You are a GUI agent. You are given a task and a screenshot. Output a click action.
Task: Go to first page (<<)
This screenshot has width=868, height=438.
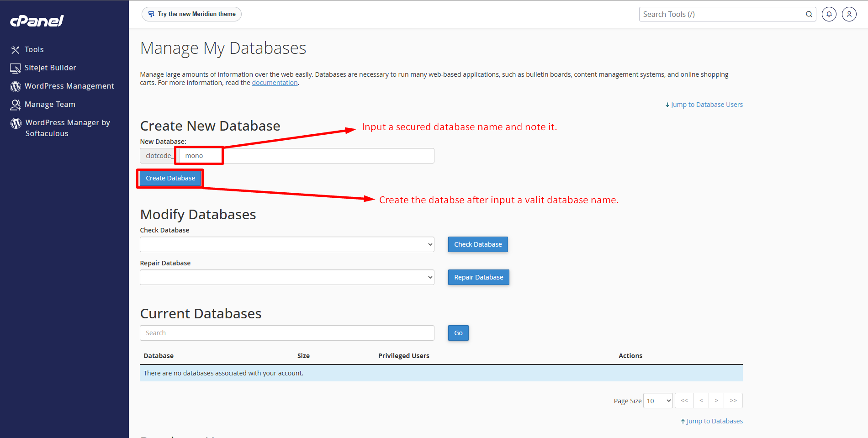[684, 401]
